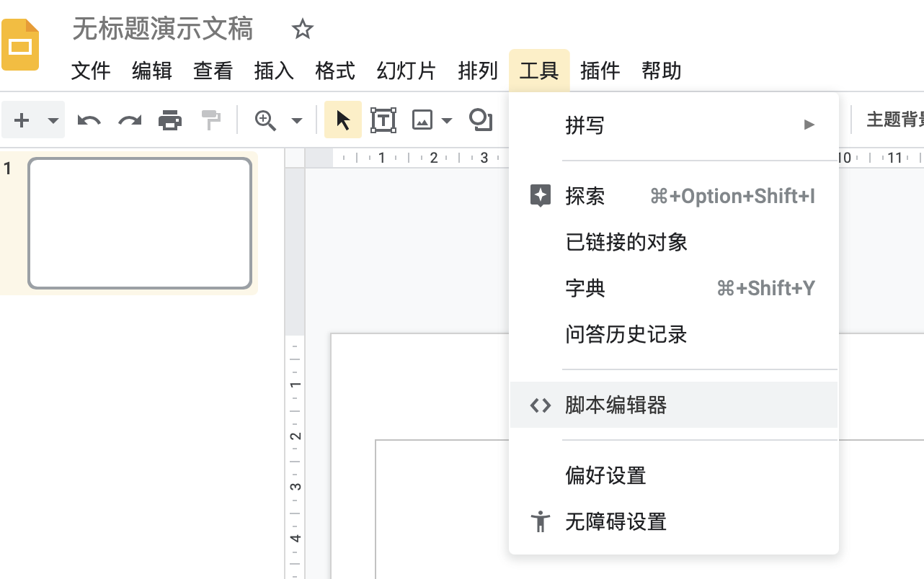Choose 探索 from the tools menu

point(673,196)
